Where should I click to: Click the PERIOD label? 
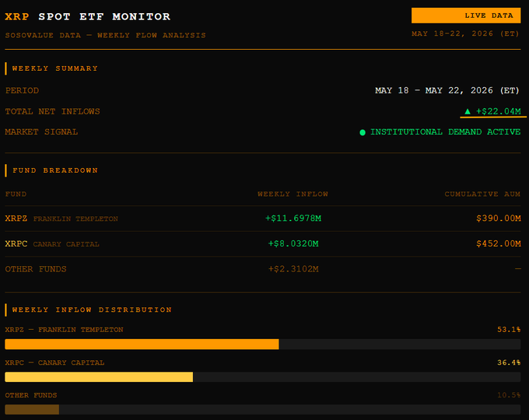click(x=22, y=90)
